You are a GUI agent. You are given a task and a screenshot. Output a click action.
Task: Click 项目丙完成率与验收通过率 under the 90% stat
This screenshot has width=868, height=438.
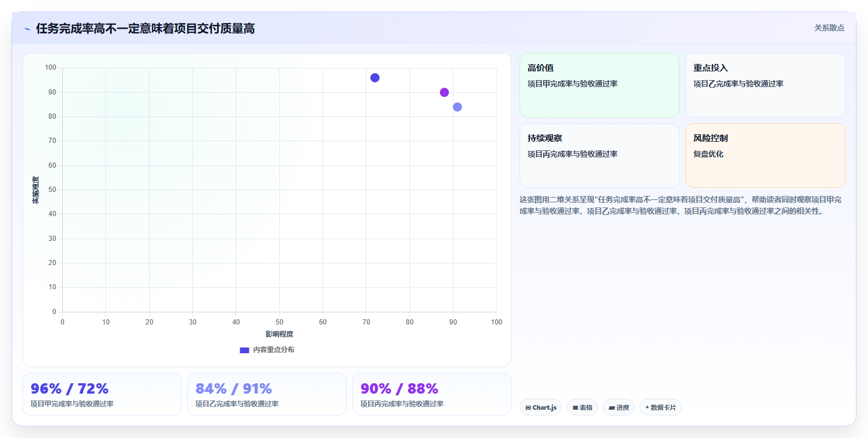[402, 404]
